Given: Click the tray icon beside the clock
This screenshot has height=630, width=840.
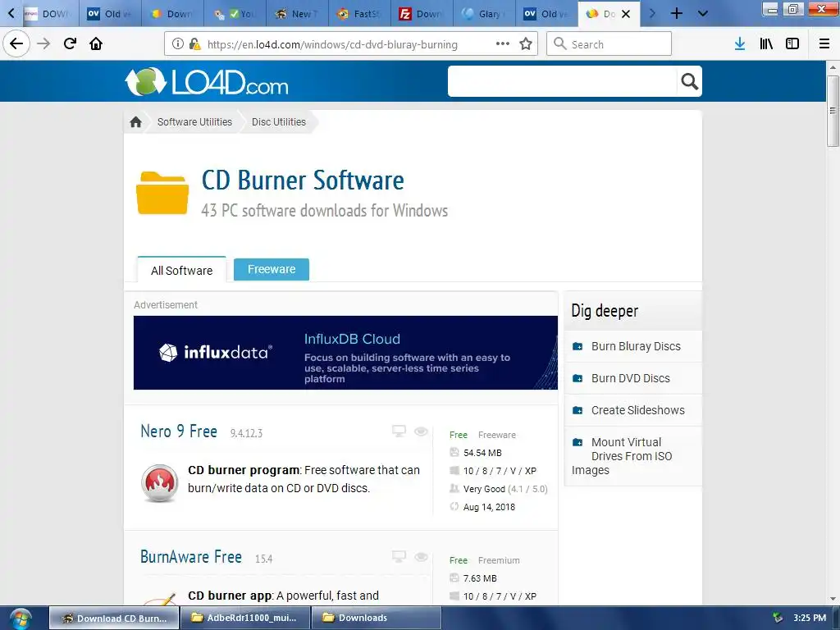Looking at the screenshot, I should (778, 618).
